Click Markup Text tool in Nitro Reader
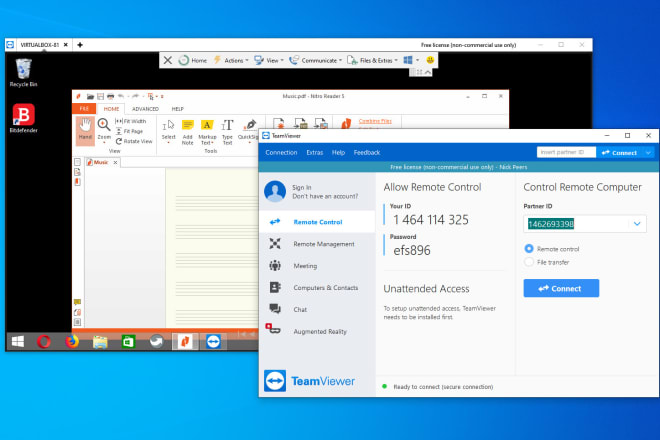The image size is (660, 440). point(207,132)
